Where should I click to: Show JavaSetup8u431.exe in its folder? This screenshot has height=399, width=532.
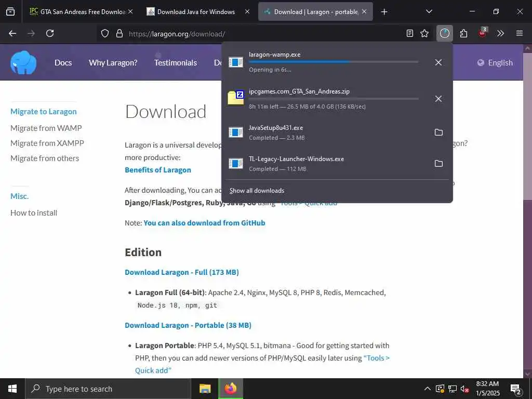click(438, 132)
